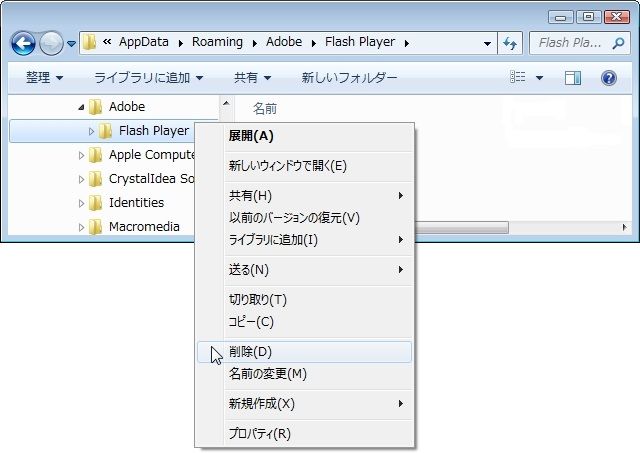Open the address bar history dropdown
Viewport: 640px width, 453px height.
[487, 43]
